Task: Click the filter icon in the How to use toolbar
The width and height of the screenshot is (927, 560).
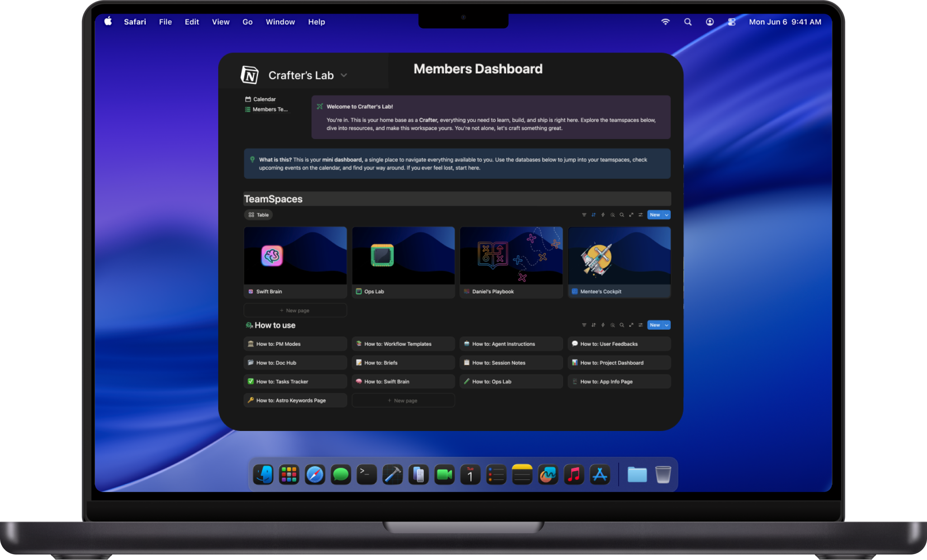Action: (584, 325)
